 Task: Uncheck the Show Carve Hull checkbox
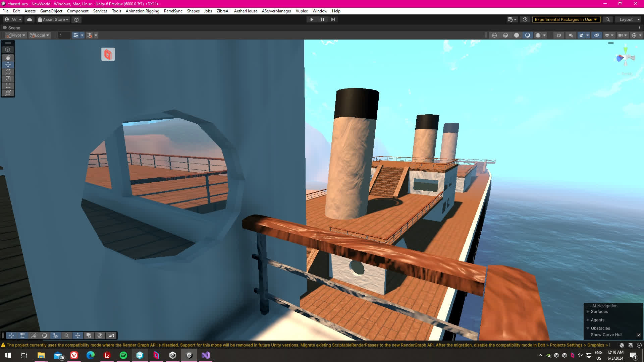[639, 335]
